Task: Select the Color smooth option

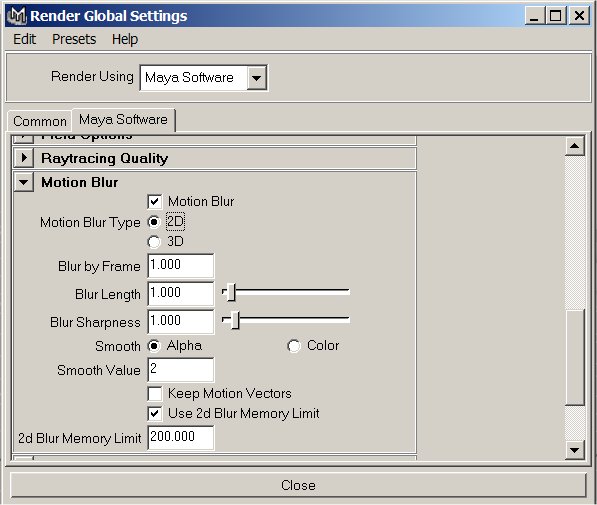Action: point(294,346)
